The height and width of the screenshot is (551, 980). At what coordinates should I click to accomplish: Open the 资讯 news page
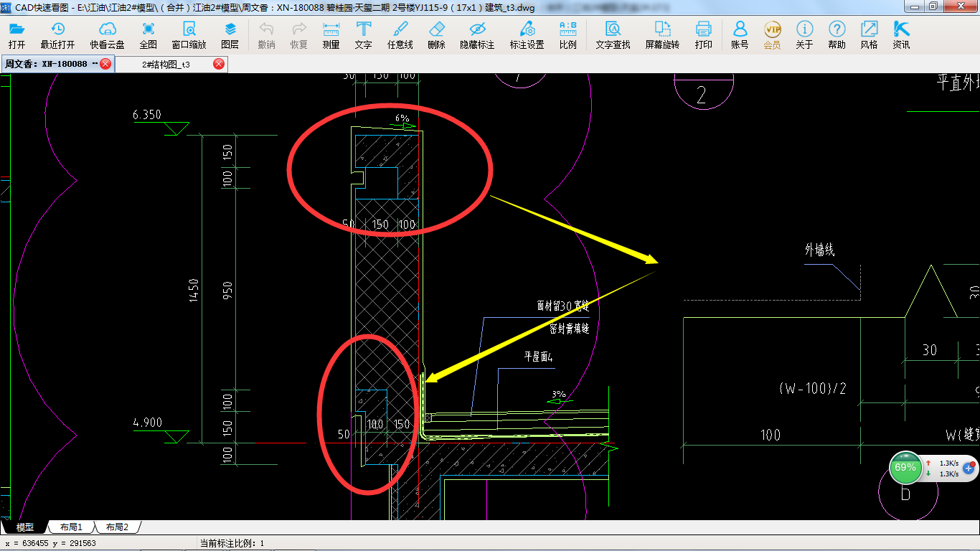point(902,35)
